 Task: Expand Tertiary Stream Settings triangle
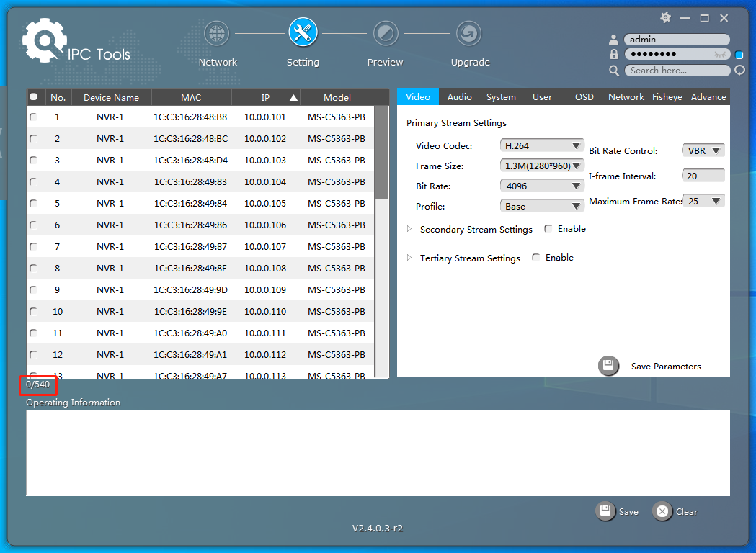point(409,258)
